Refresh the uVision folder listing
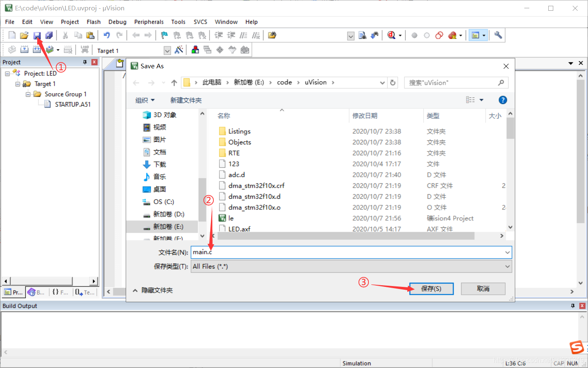This screenshot has height=368, width=588. click(x=393, y=82)
